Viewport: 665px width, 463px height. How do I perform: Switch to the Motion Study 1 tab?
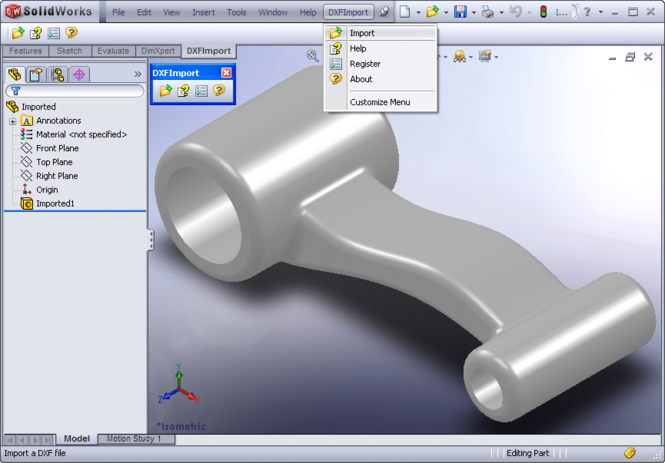[x=136, y=438]
